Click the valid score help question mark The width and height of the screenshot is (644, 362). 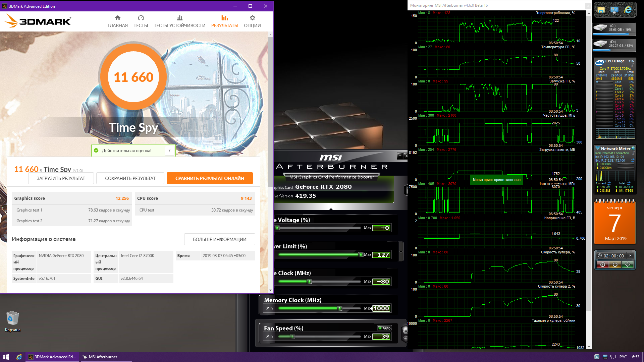[x=169, y=150]
